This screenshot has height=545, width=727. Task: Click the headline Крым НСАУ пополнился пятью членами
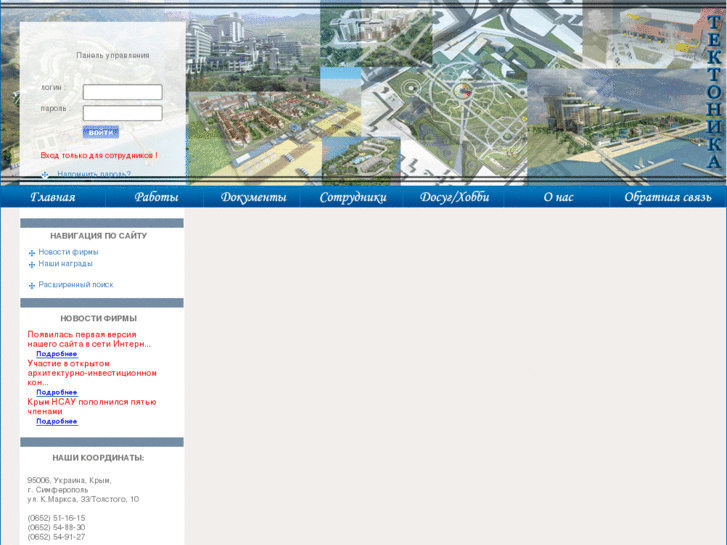[92, 407]
